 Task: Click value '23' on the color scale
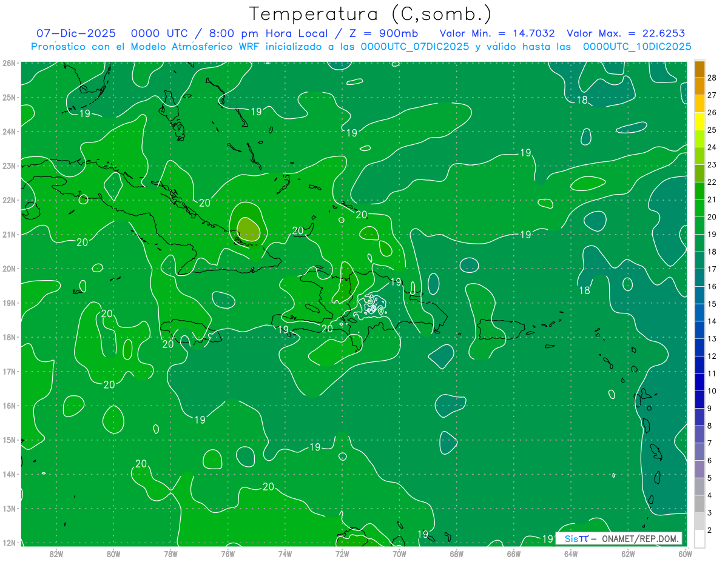click(712, 165)
